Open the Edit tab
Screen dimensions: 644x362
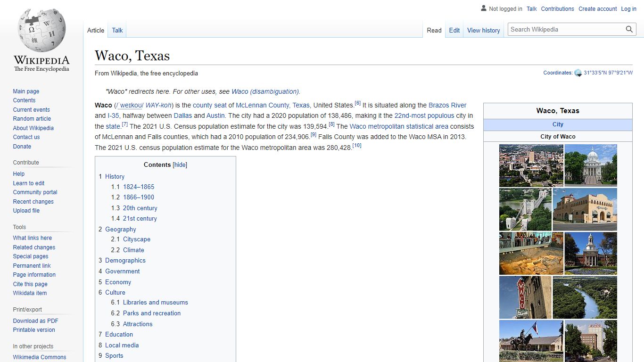coord(454,30)
